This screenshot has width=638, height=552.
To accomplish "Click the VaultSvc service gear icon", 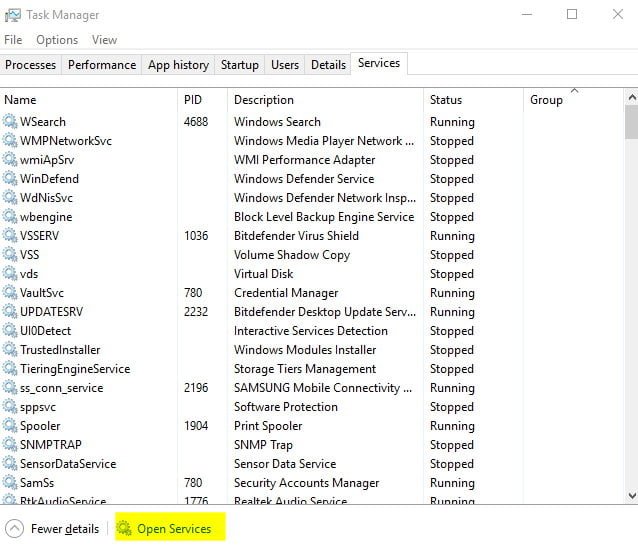I will pyautogui.click(x=10, y=293).
